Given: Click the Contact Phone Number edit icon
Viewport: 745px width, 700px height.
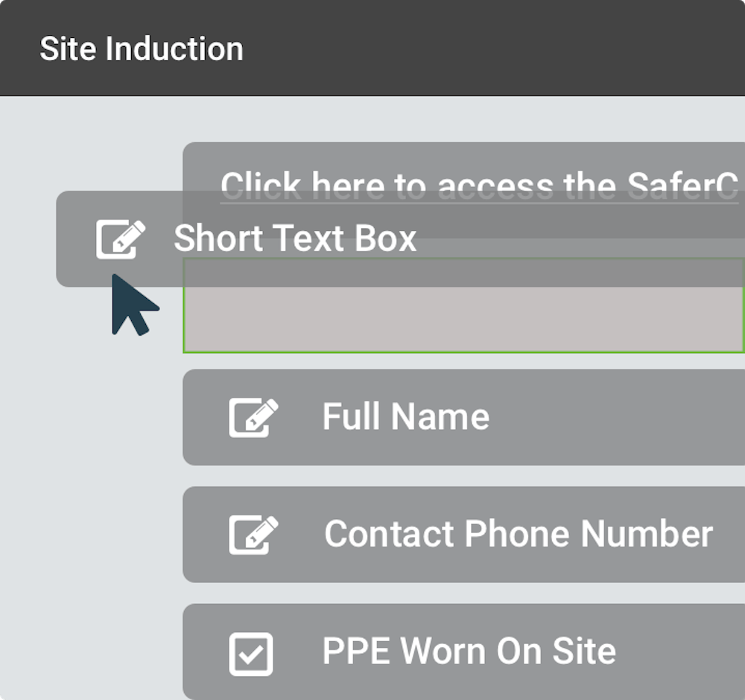Looking at the screenshot, I should (254, 535).
